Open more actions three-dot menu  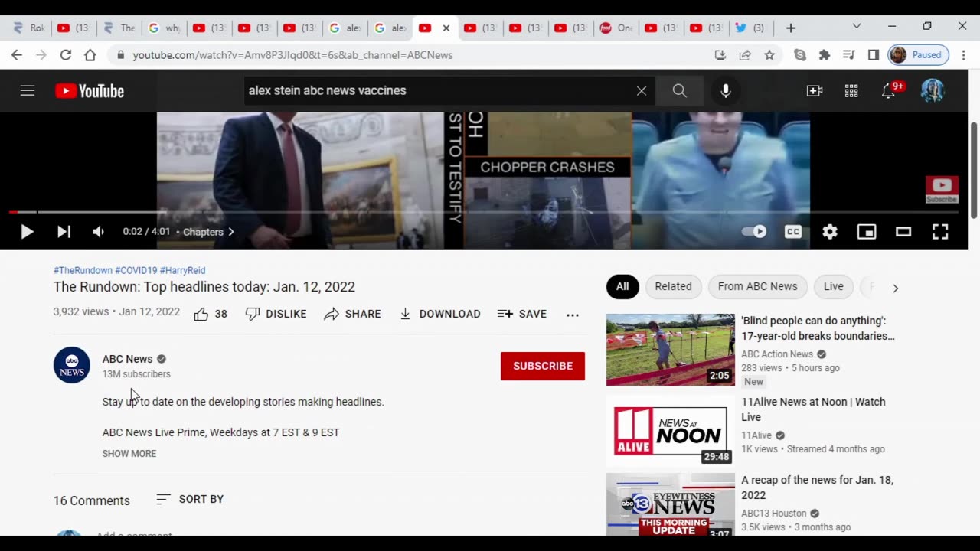573,315
